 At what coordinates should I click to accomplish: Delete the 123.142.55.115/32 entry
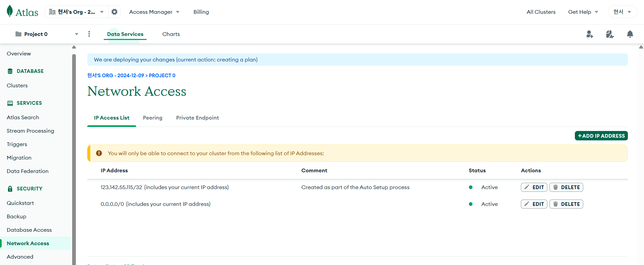coord(566,187)
